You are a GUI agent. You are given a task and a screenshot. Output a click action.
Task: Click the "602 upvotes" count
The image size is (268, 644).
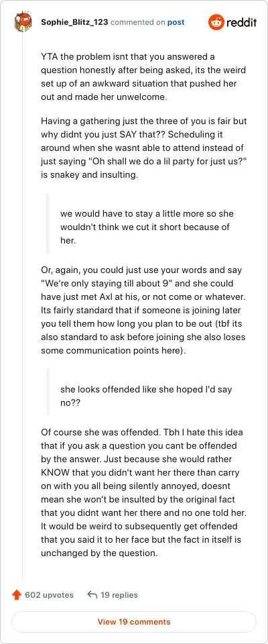point(50,595)
